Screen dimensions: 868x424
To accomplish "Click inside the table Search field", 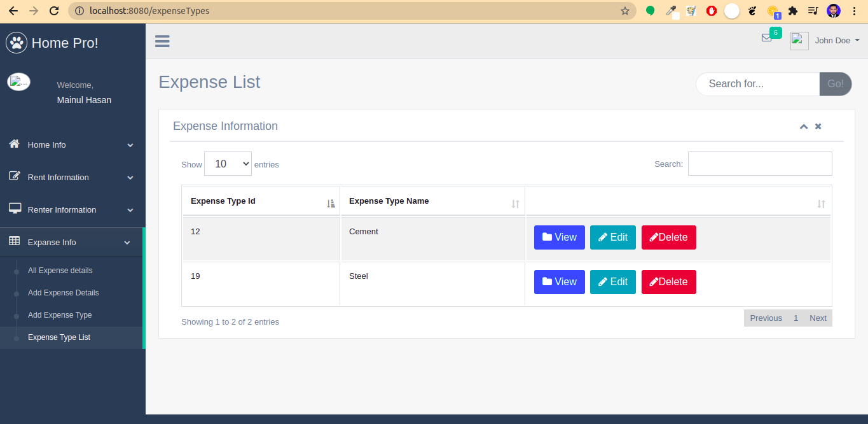I will pos(759,163).
